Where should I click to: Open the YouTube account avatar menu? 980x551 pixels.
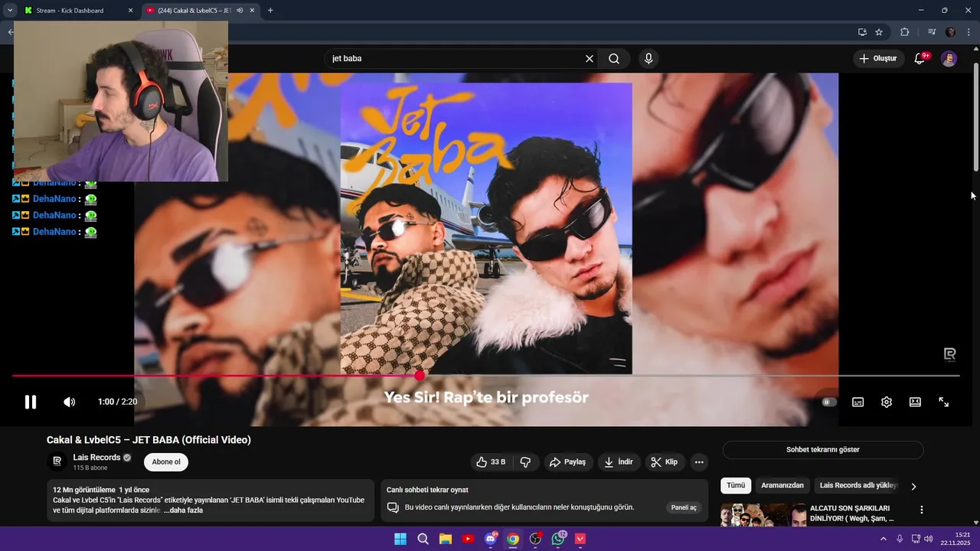(949, 58)
